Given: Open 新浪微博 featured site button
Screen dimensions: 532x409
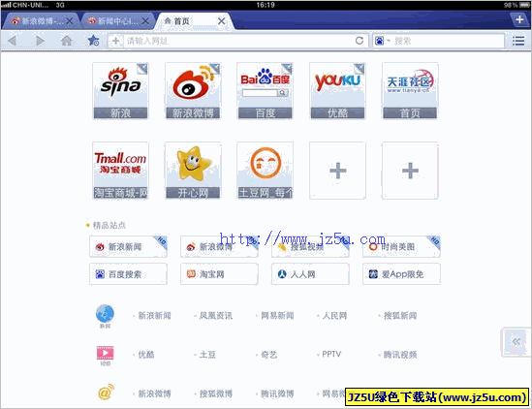Looking at the screenshot, I should [x=219, y=247].
